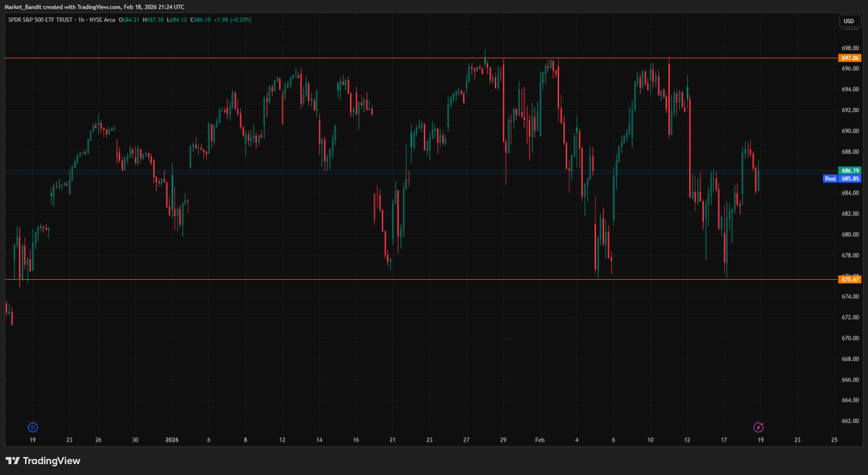This screenshot has width=868, height=475.
Task: Open the SPDR S&P 500 ETF symbol selector
Action: click(40, 21)
